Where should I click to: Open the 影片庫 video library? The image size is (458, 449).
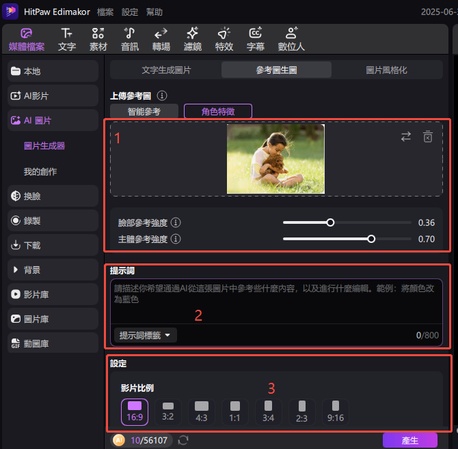(53, 294)
